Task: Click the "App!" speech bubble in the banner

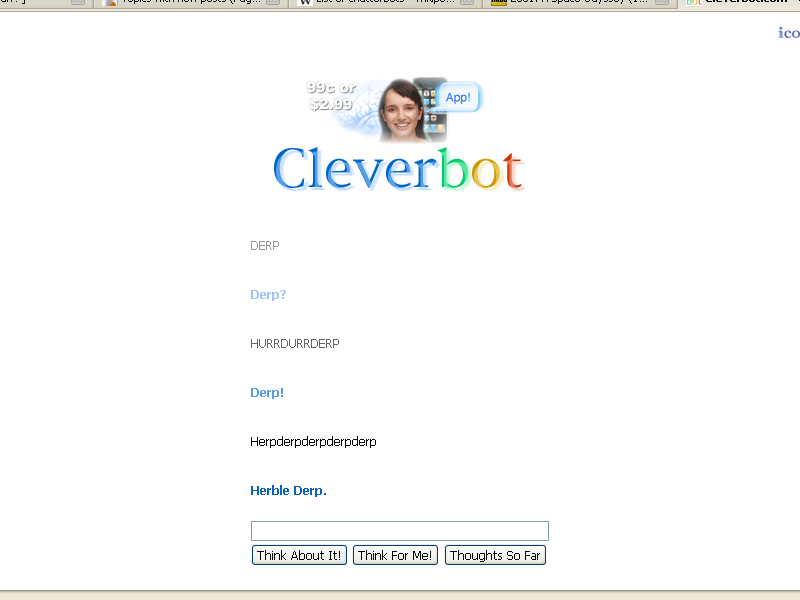Action: [458, 97]
